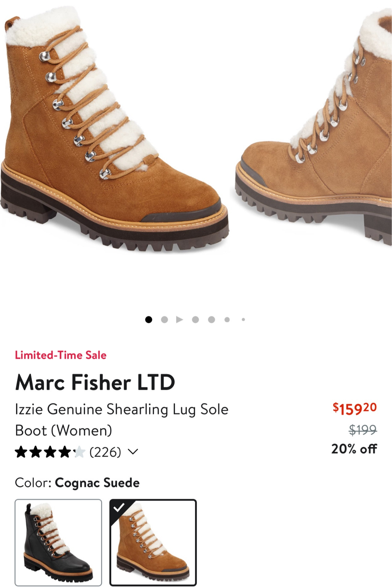Select the first black carousel dot
Image resolution: width=392 pixels, height=588 pixels.
click(149, 320)
